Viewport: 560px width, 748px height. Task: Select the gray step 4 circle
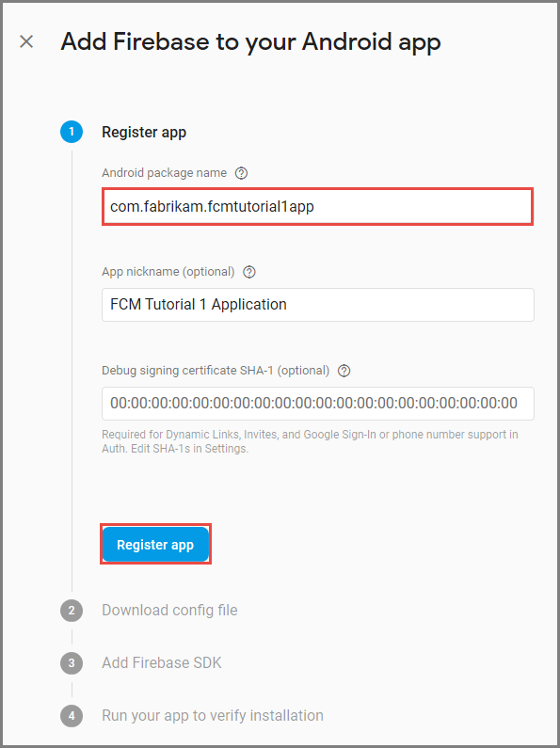click(72, 716)
